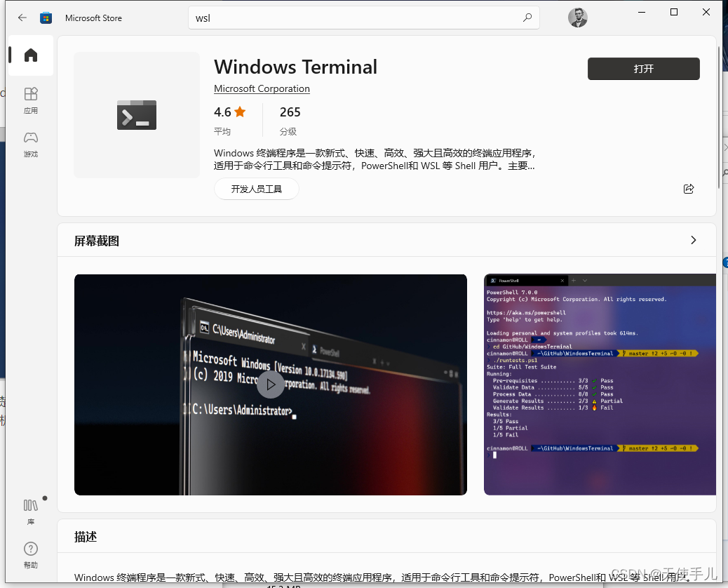
Task: Click the search magnifier icon
Action: click(527, 18)
